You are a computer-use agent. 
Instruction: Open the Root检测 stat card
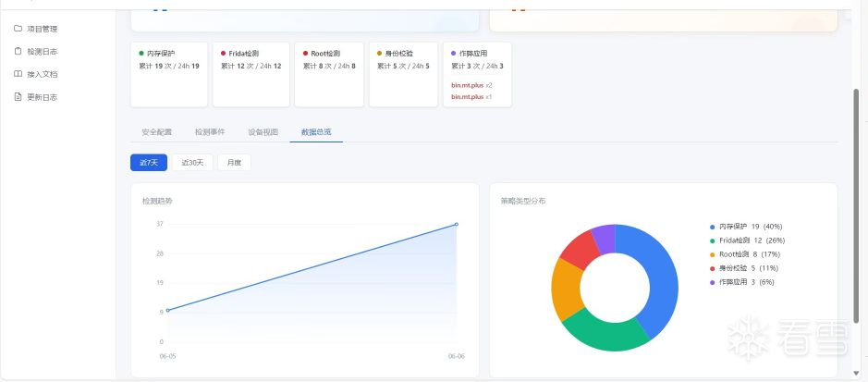[329, 75]
